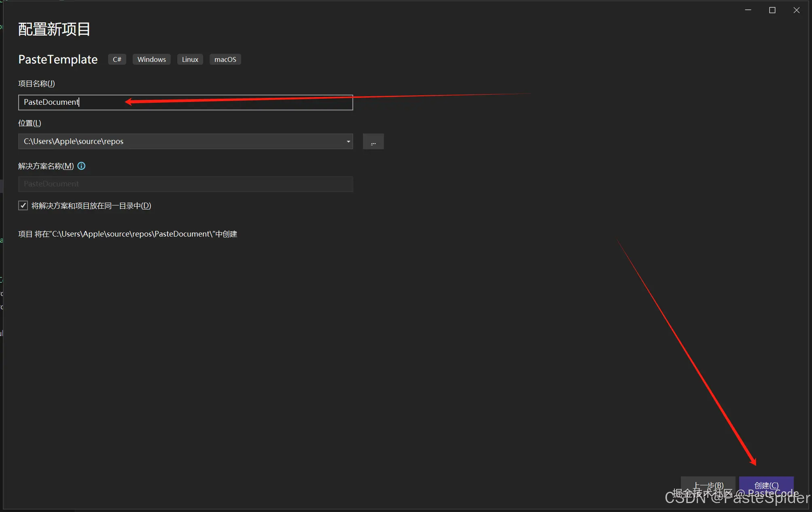Click the C# language tag
812x512 pixels.
(117, 59)
